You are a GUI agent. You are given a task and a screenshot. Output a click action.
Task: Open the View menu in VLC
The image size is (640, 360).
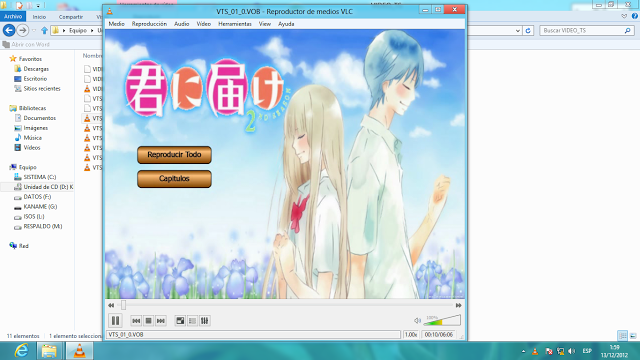click(x=265, y=24)
